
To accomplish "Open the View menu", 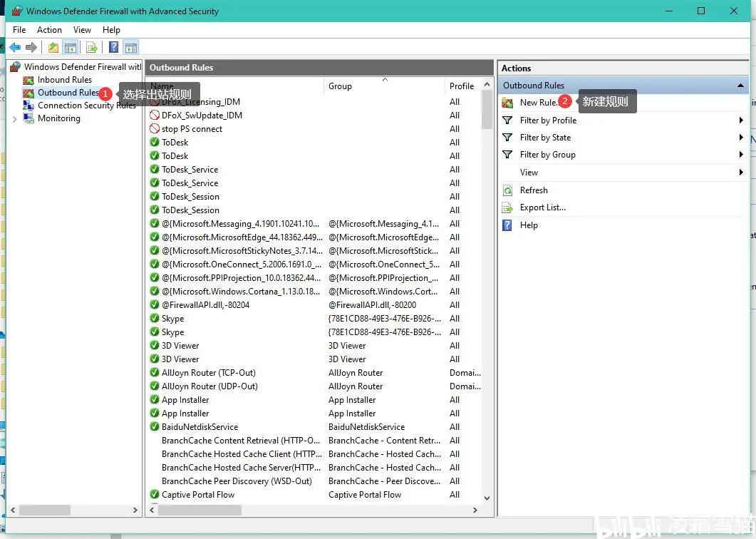I will (x=82, y=30).
